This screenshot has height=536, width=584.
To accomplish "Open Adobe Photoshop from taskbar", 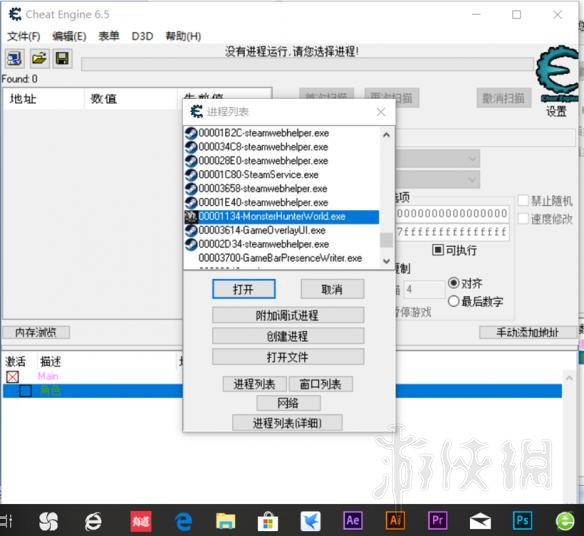I will click(x=523, y=520).
